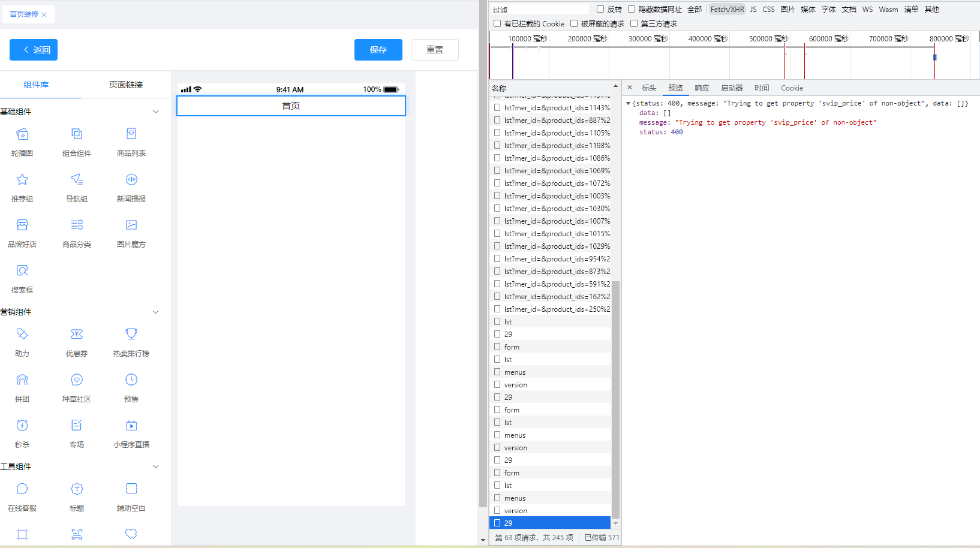Add the 辅助空白 blank spacer component
980x548 pixels.
pos(131,497)
